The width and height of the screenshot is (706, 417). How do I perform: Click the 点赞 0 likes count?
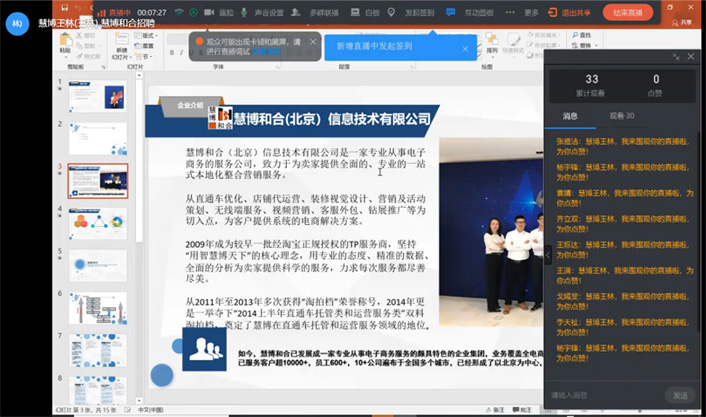(x=656, y=85)
